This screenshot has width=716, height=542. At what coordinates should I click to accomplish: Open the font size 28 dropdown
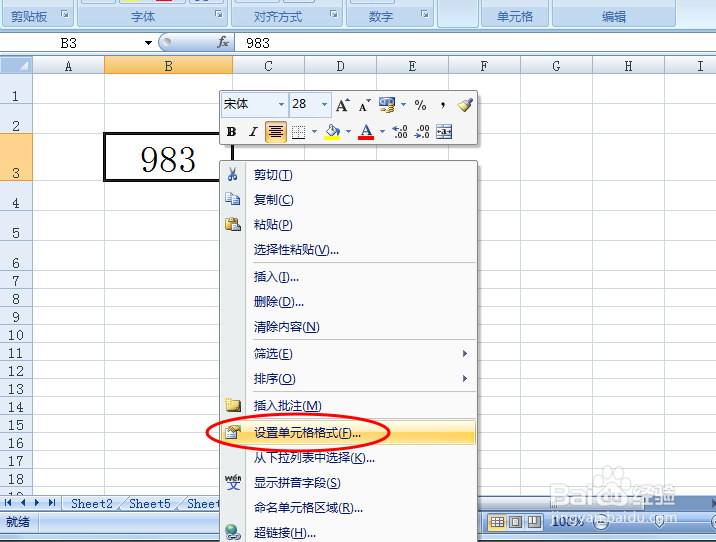pyautogui.click(x=324, y=105)
